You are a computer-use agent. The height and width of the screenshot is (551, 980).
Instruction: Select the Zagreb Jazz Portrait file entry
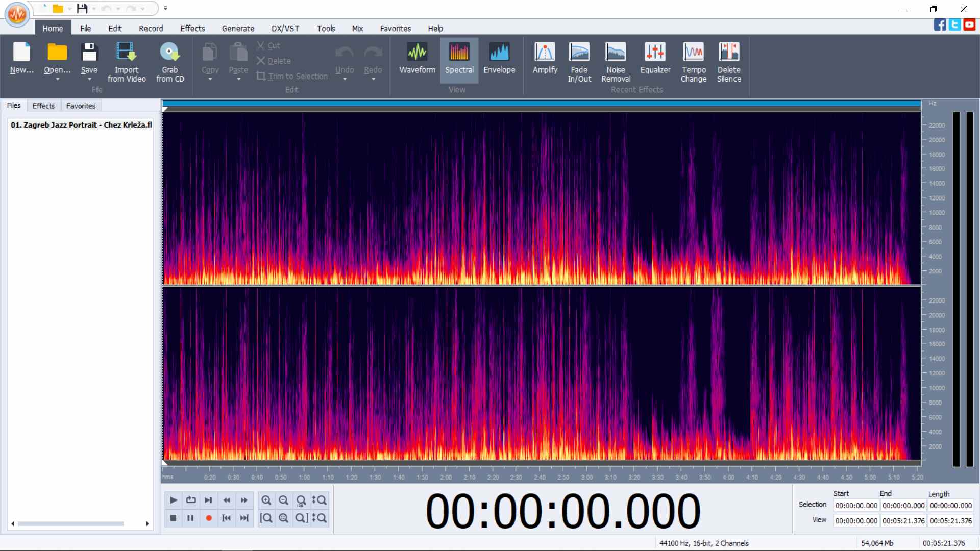click(x=81, y=125)
